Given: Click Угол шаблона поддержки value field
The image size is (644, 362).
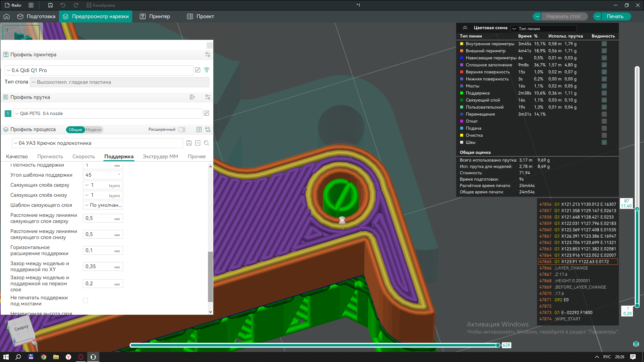Looking at the screenshot, I should pos(103,175).
